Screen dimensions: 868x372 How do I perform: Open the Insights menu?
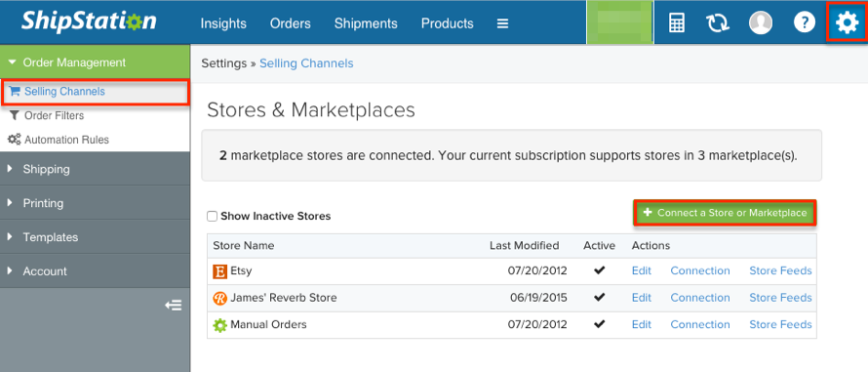[223, 23]
